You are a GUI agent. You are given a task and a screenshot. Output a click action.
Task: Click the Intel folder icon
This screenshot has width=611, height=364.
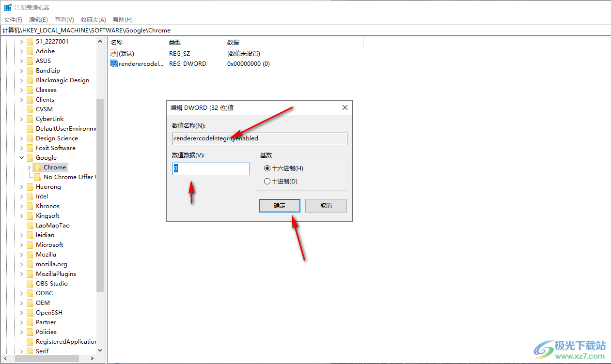point(29,196)
